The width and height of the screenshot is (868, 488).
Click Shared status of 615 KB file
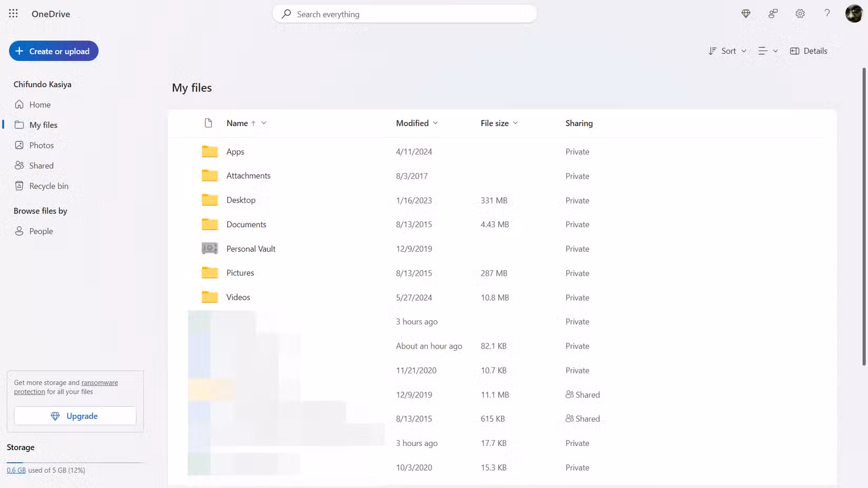click(582, 419)
